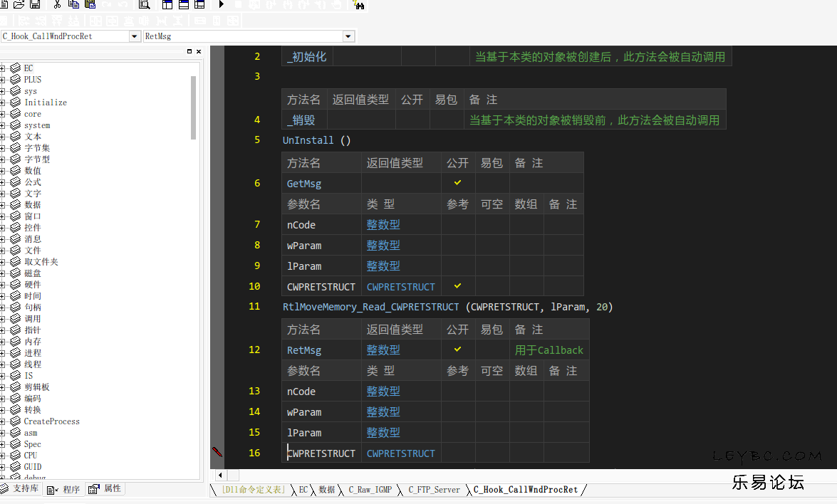This screenshot has height=504, width=837.
Task: Open the 程序 panel tab
Action: click(x=63, y=490)
